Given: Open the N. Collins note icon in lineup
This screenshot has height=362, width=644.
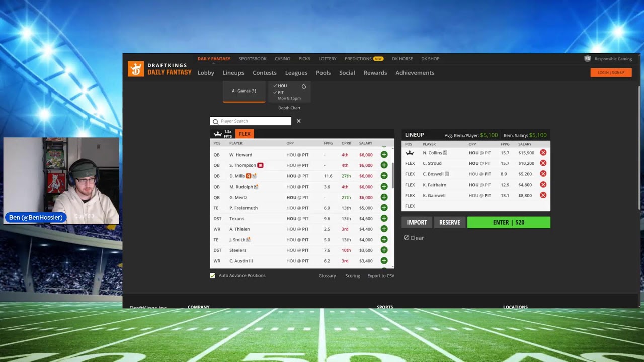Looking at the screenshot, I should click(x=445, y=153).
